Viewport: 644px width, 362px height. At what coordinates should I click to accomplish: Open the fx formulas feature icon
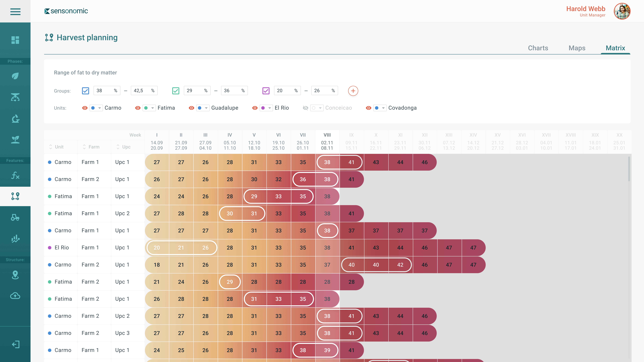15,175
